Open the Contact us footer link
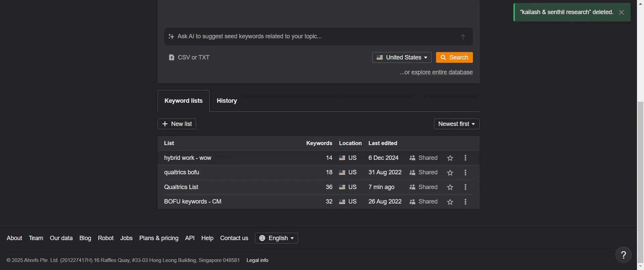The height and width of the screenshot is (270, 644). tap(234, 238)
